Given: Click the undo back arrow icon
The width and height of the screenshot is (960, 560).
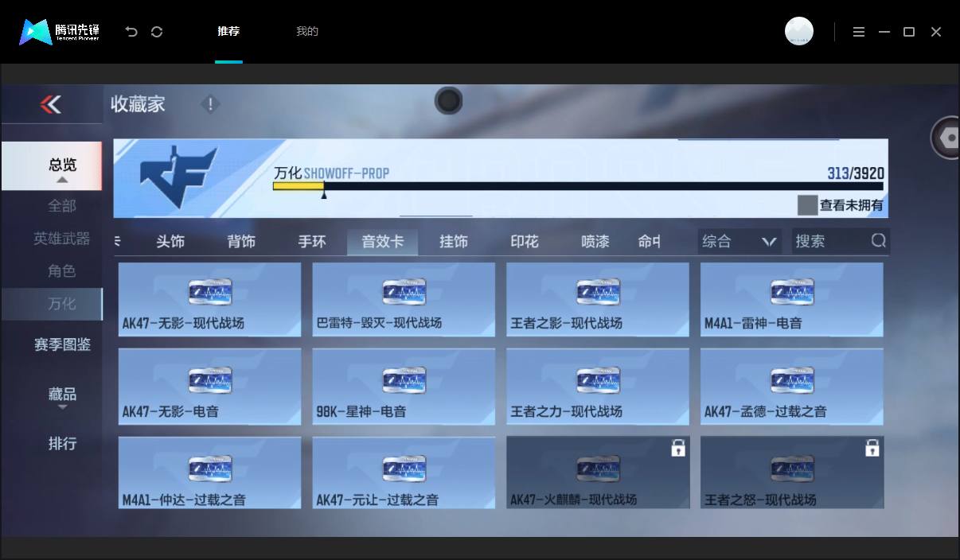Looking at the screenshot, I should point(131,32).
